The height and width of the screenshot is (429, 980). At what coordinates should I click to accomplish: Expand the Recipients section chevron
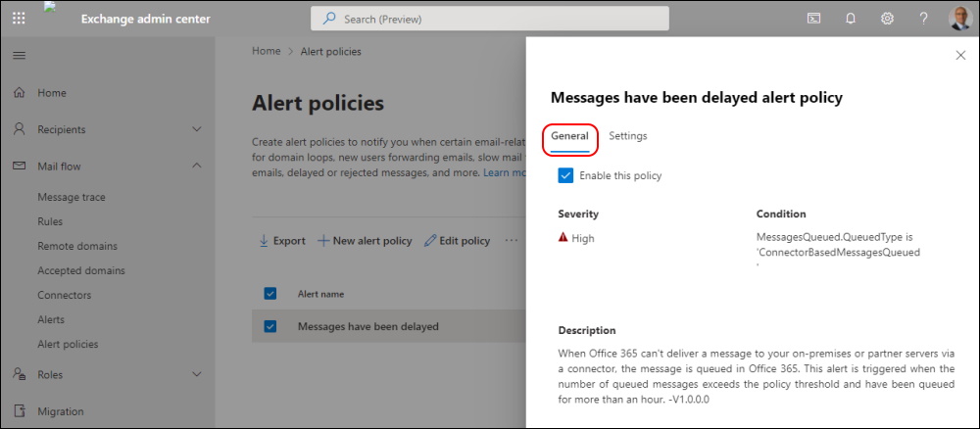tap(196, 129)
